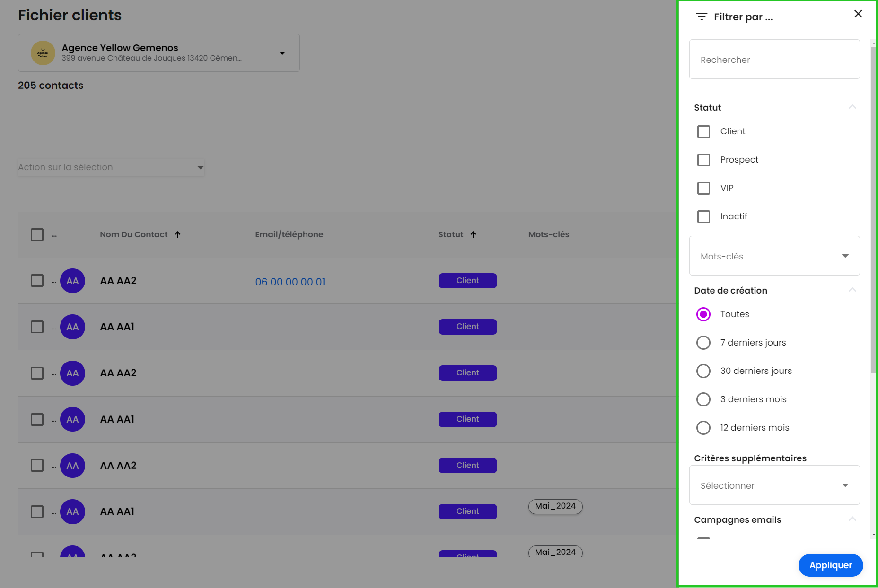Screen dimensions: 878x588
Task: Click the Mots-clés column header
Action: (x=549, y=234)
